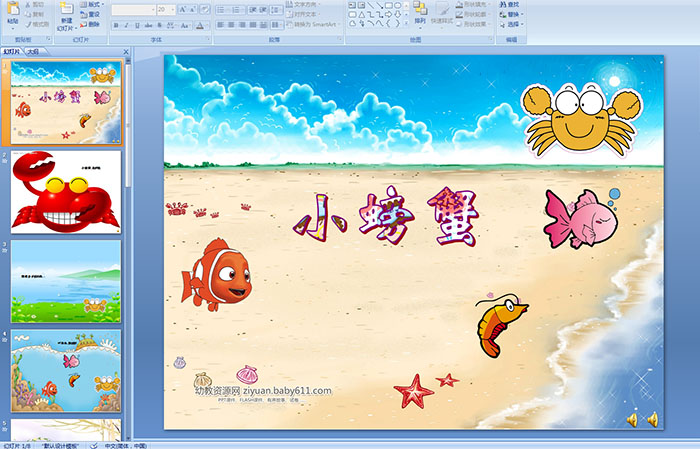Open the Change Case (Aa) dropdown
This screenshot has width=700, height=449.
(x=185, y=25)
